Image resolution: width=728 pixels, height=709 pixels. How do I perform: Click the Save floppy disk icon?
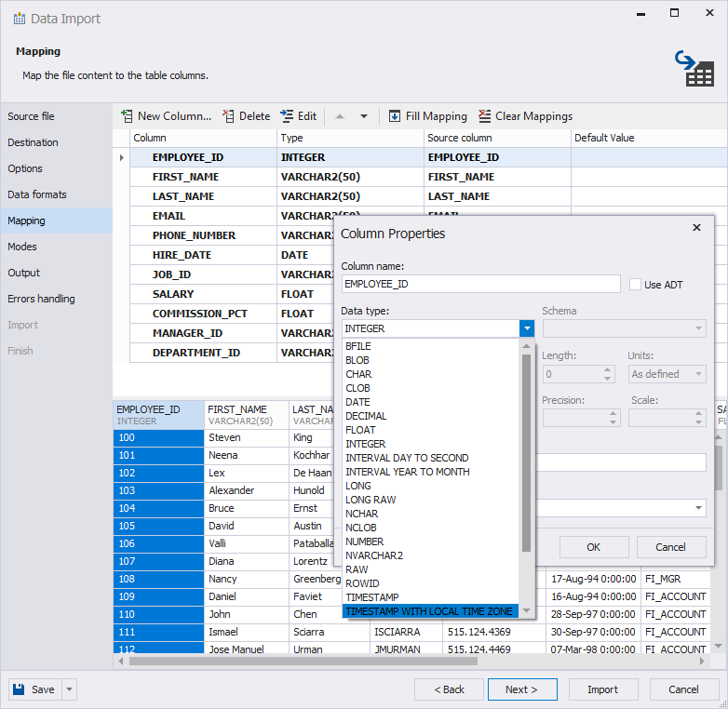coord(19,689)
